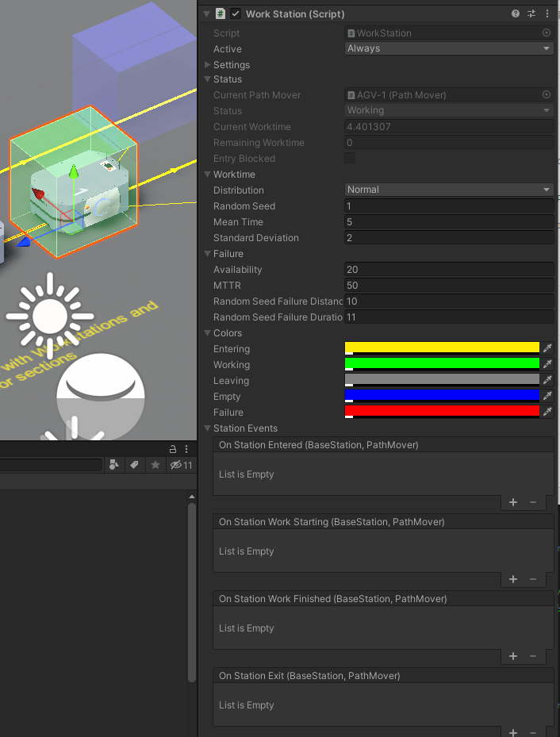The width and height of the screenshot is (560, 737).
Task: Open the Work Station component context menu
Action: pos(547,13)
